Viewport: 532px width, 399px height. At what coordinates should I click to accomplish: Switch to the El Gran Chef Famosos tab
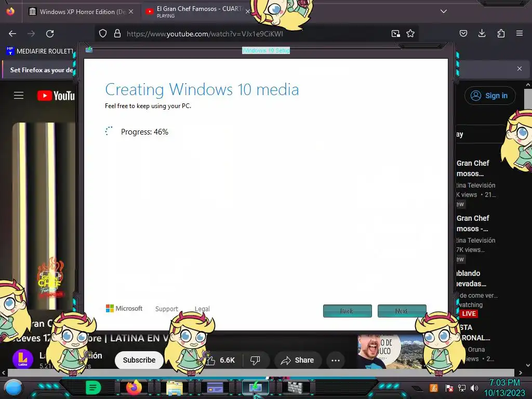tap(198, 11)
